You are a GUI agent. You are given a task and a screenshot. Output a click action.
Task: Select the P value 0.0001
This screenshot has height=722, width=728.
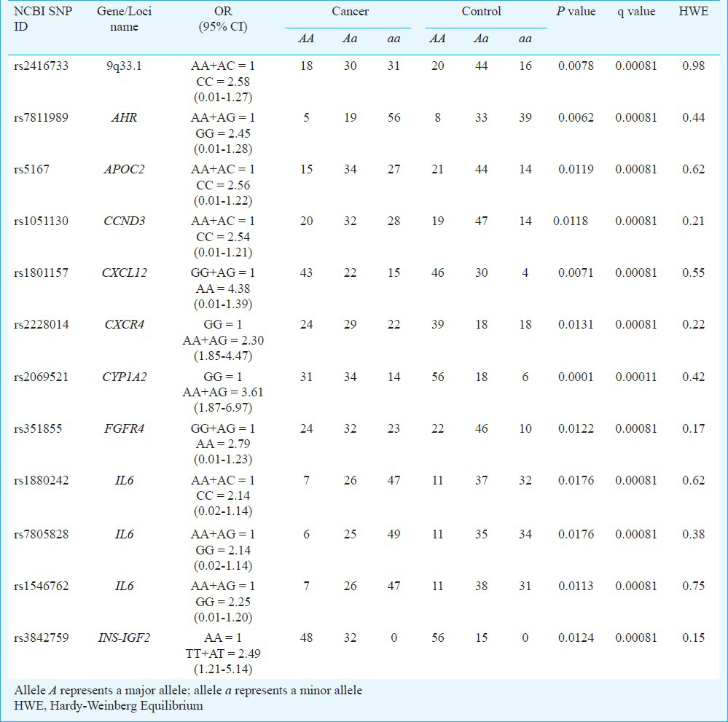(x=576, y=377)
